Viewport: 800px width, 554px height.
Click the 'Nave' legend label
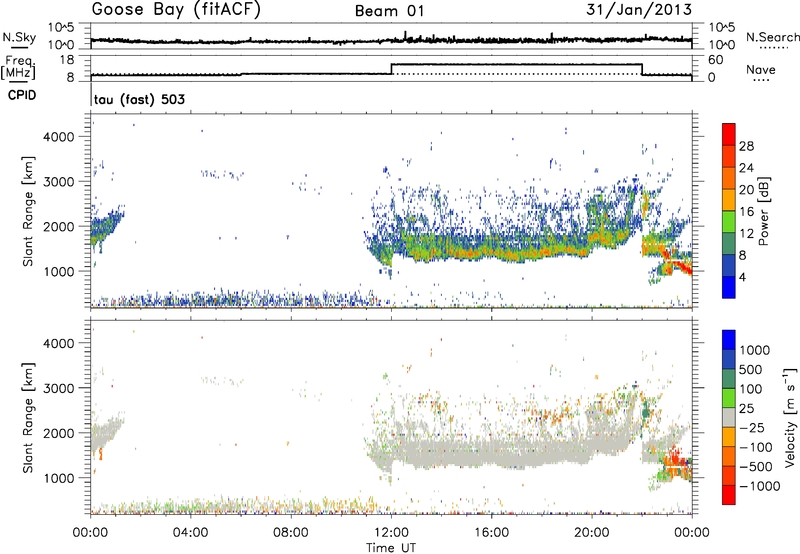pos(761,69)
